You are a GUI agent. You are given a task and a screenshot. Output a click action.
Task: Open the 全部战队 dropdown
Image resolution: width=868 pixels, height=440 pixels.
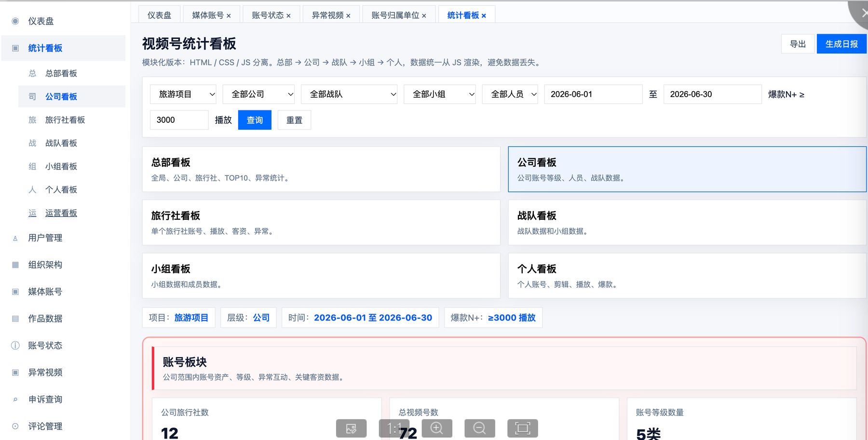point(350,94)
